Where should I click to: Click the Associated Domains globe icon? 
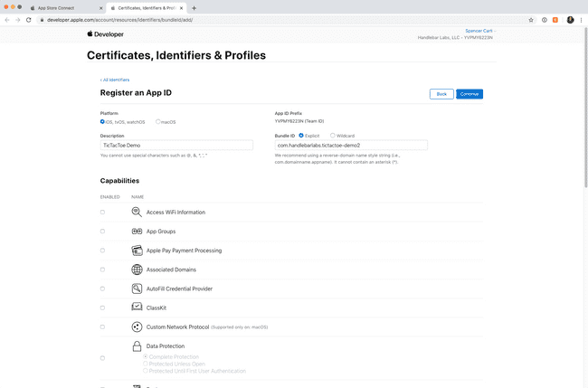[x=137, y=270]
